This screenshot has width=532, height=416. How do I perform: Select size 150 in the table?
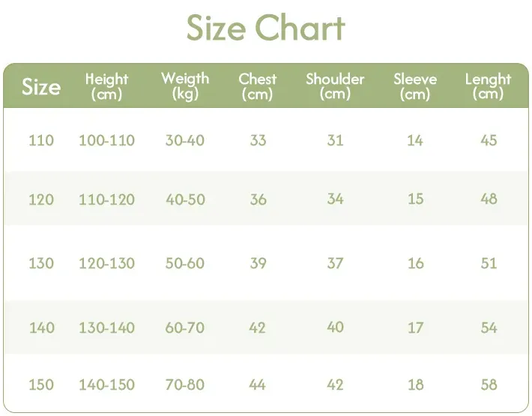point(41,385)
